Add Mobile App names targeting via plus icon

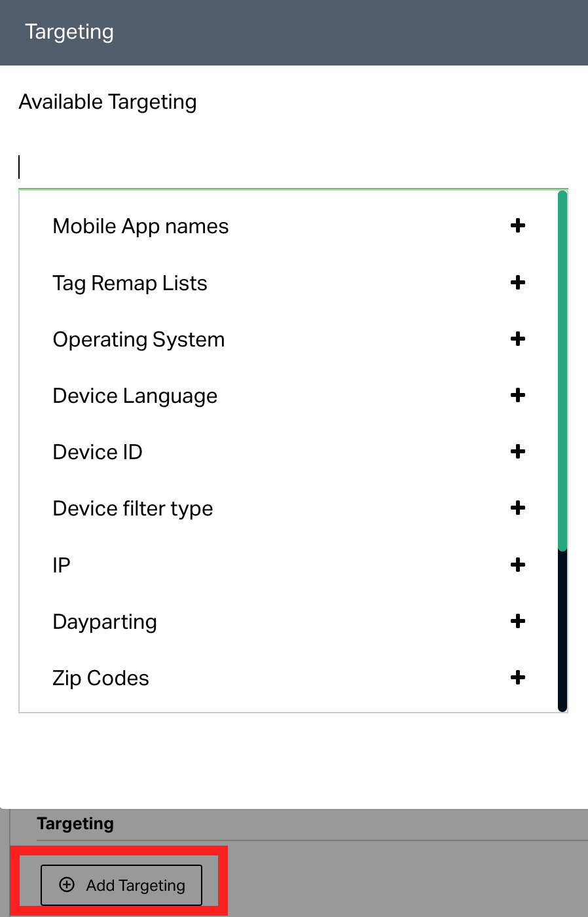pyautogui.click(x=518, y=226)
